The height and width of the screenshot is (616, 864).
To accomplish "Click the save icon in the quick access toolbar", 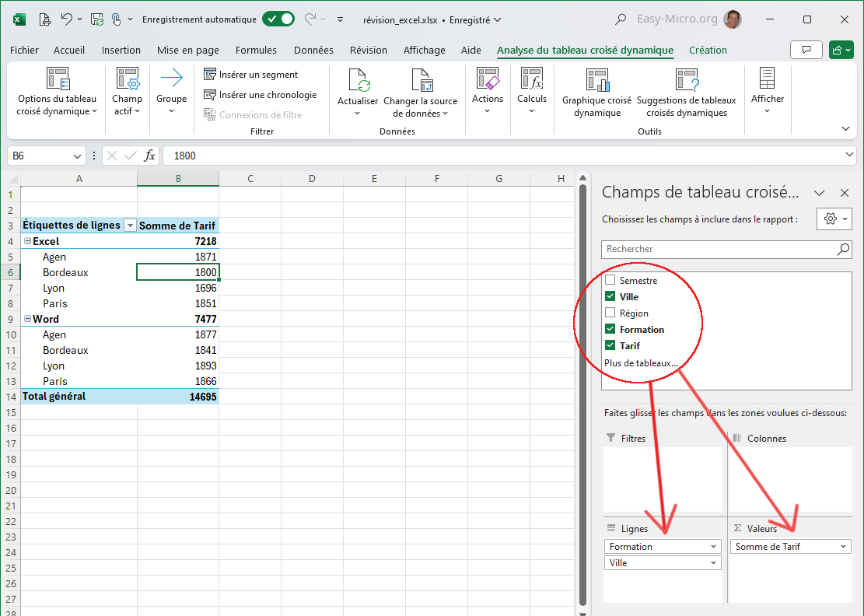I will [x=97, y=20].
